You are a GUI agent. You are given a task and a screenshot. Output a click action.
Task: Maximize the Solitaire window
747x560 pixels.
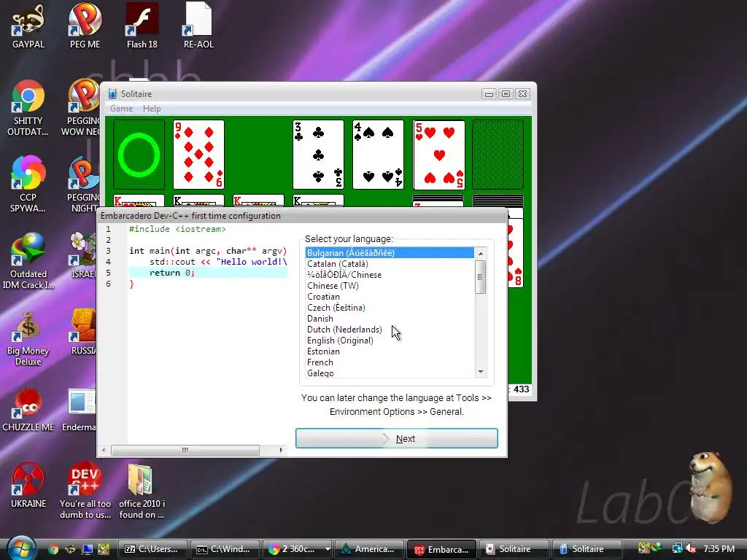click(506, 94)
